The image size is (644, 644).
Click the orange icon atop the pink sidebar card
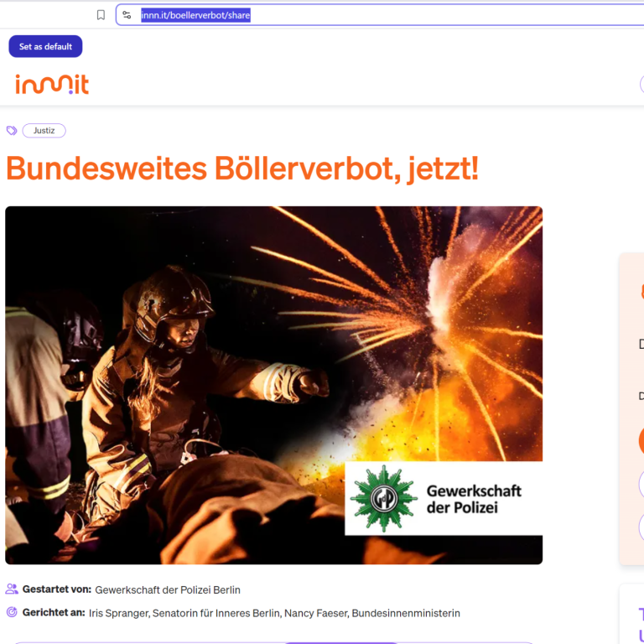coord(642,291)
